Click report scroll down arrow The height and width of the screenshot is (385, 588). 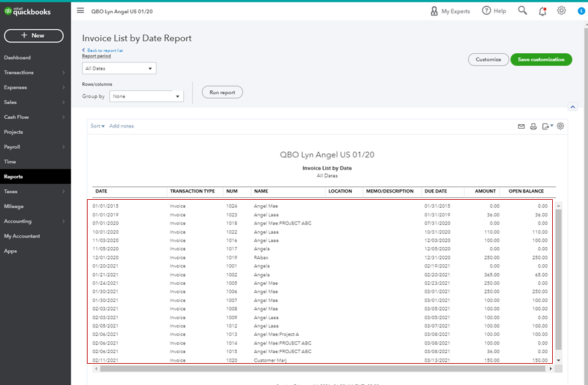click(558, 360)
